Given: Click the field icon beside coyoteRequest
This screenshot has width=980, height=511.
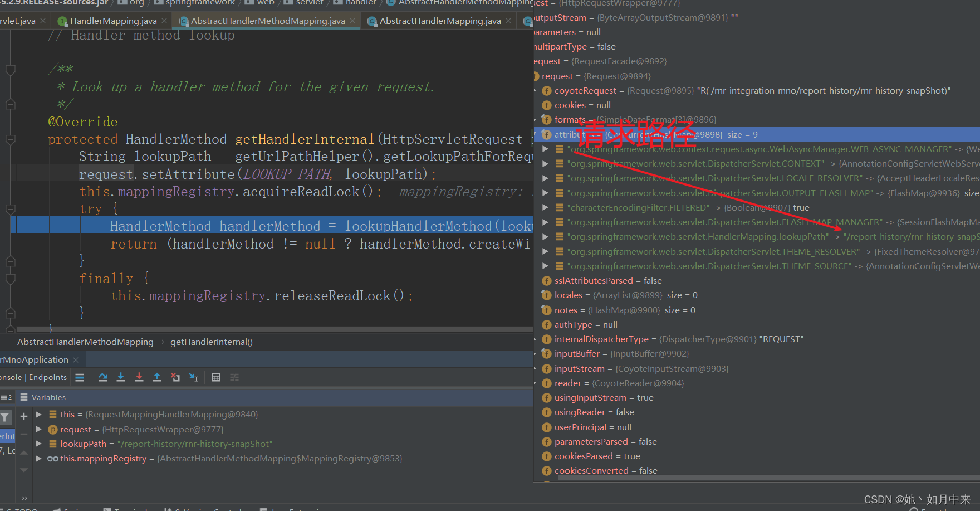Looking at the screenshot, I should coord(547,90).
